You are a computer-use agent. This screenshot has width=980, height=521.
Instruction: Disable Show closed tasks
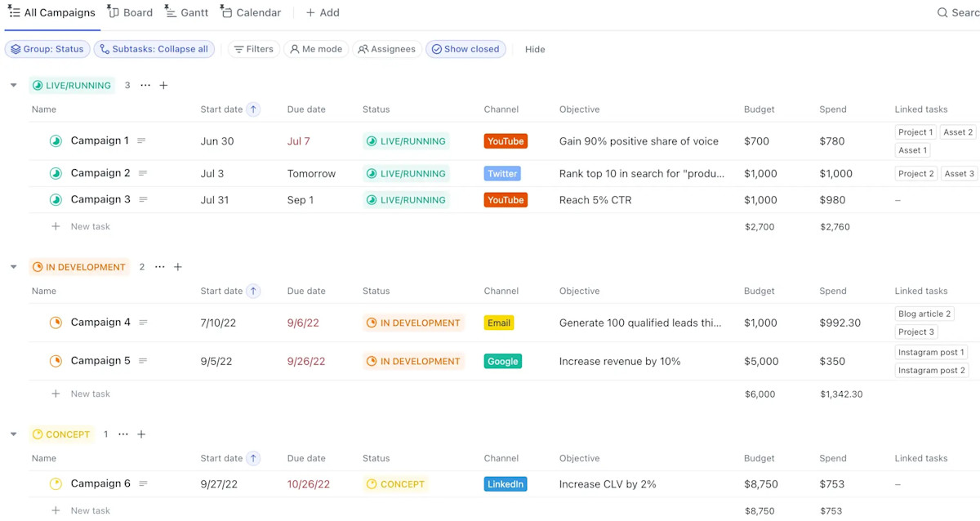tap(465, 49)
